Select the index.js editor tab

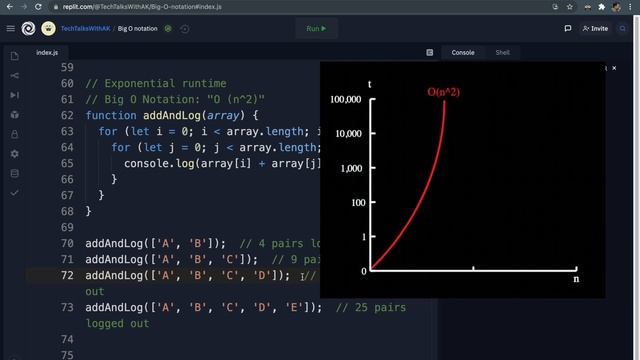pos(47,52)
